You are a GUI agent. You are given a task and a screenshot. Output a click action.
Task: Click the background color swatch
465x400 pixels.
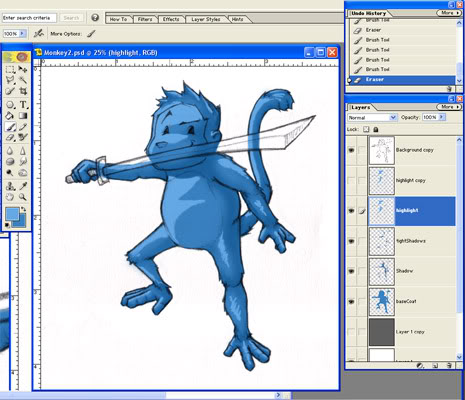(x=23, y=222)
